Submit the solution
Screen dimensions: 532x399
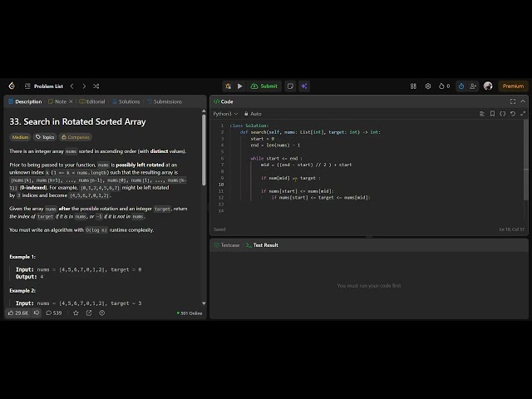pos(264,86)
